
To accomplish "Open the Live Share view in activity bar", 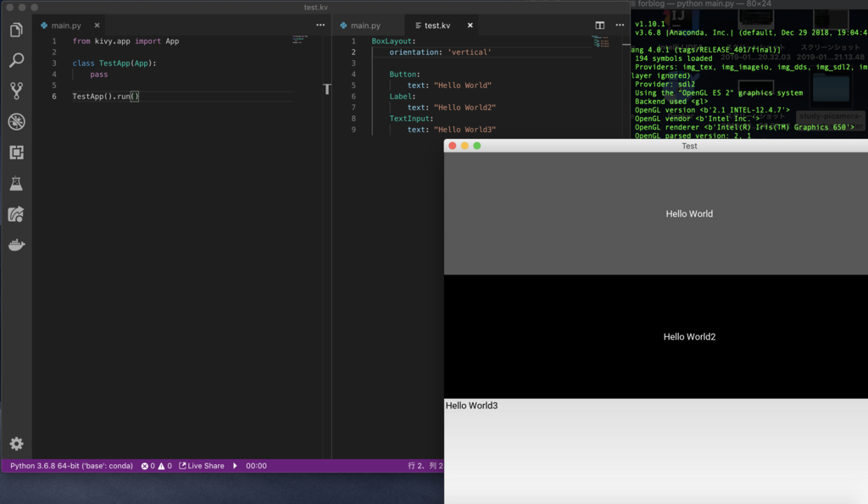I will click(x=16, y=214).
